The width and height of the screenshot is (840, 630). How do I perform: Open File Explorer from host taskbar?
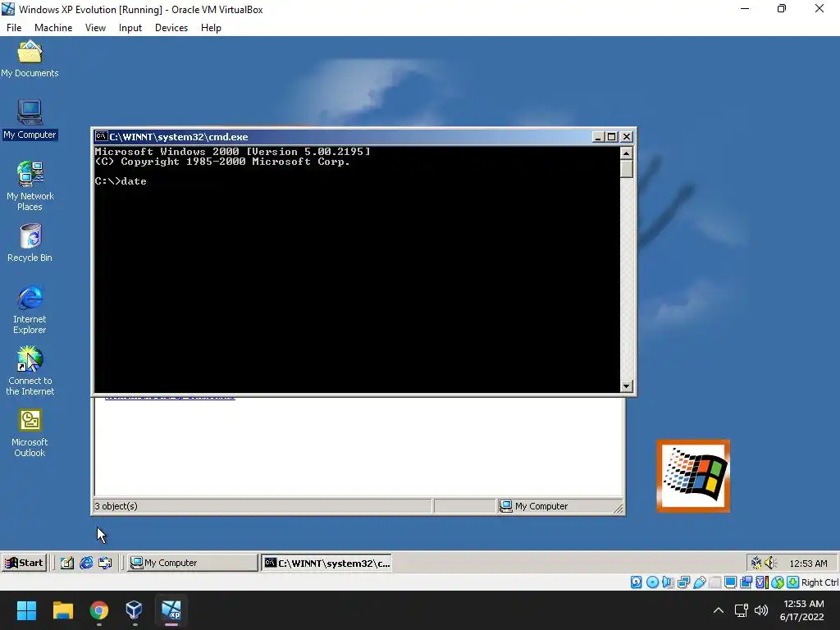click(62, 610)
